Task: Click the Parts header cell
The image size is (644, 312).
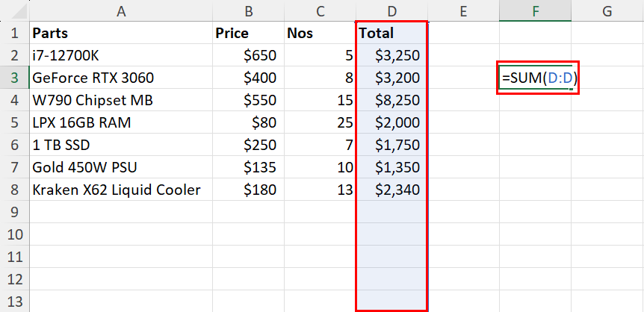Action: (x=121, y=33)
